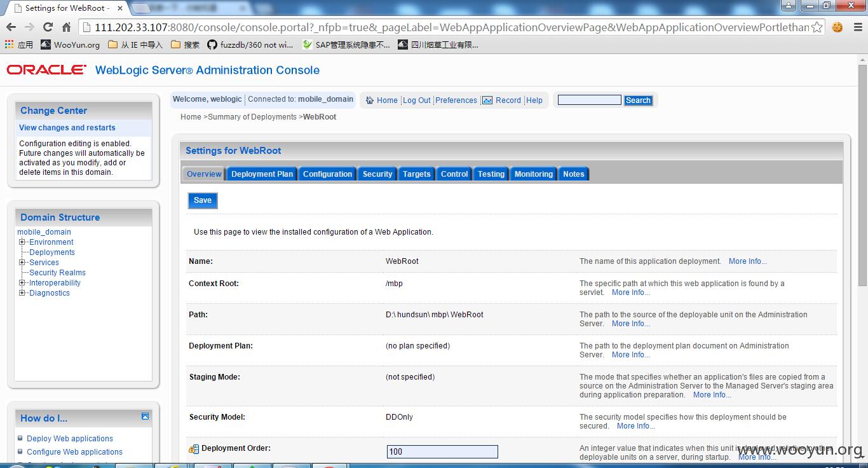
Task: Open Security Realms in Domain Structure
Action: pos(57,273)
